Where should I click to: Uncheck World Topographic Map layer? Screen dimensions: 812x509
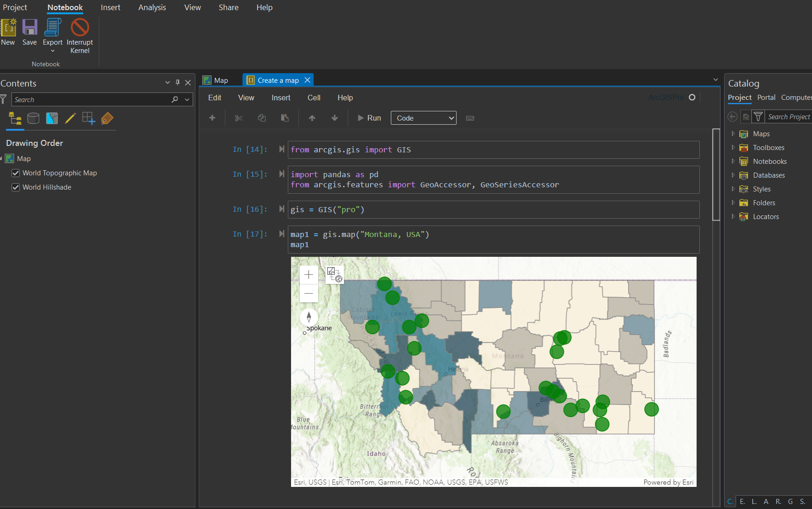[x=16, y=173]
